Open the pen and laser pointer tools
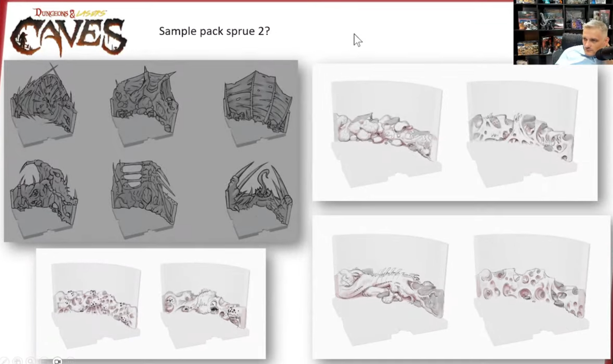613x364 pixels. point(4,361)
